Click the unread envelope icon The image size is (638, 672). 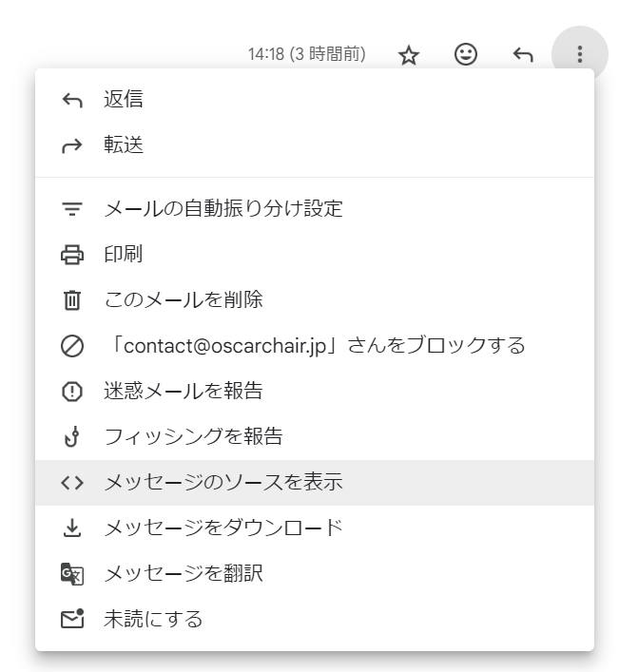click(72, 620)
